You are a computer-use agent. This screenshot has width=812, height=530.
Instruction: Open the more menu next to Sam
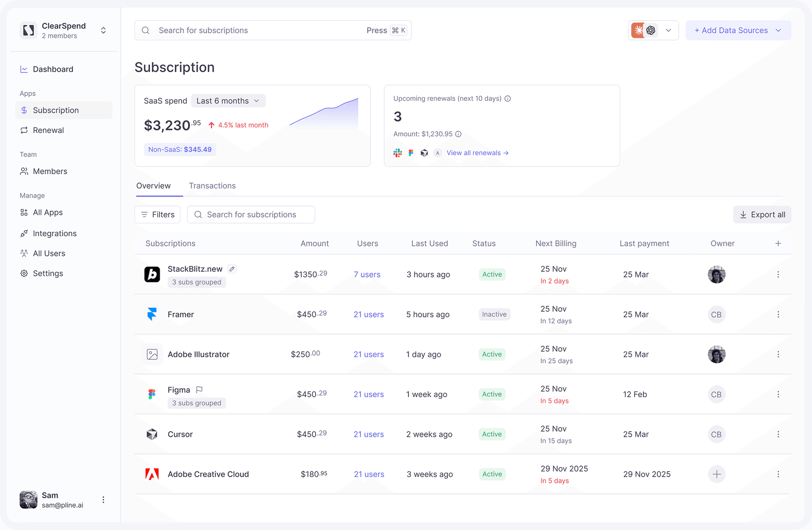(x=103, y=500)
